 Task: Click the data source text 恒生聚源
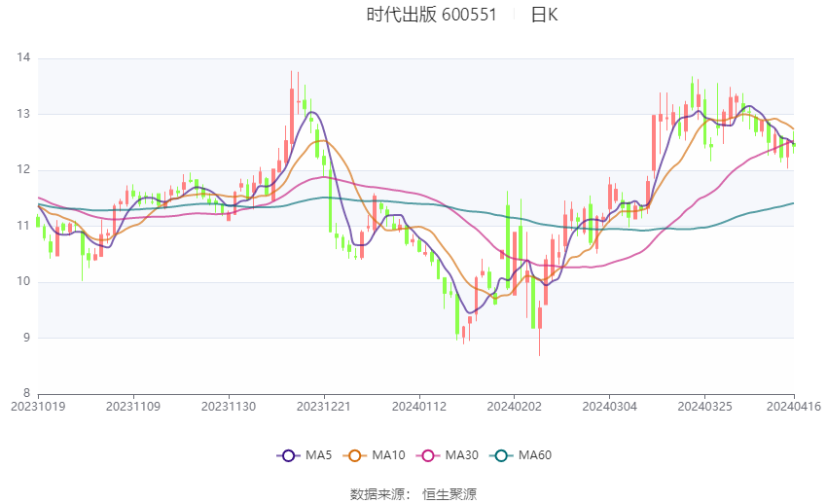tap(449, 494)
